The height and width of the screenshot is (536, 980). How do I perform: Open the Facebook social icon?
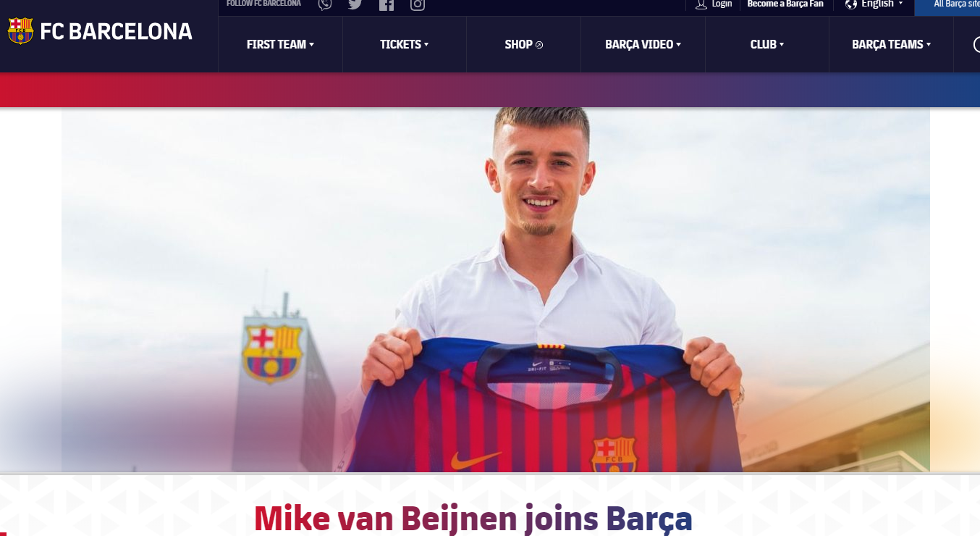point(386,4)
